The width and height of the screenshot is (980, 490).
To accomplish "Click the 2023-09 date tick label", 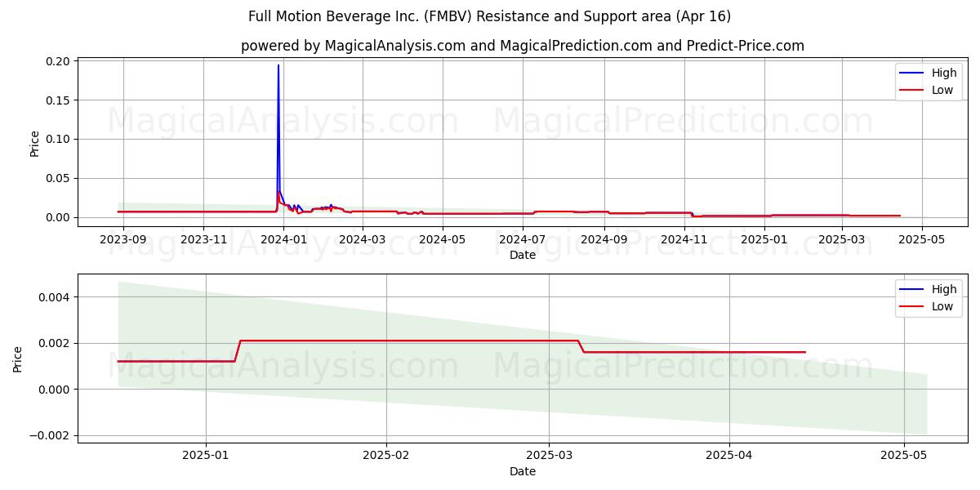I will pos(123,239).
